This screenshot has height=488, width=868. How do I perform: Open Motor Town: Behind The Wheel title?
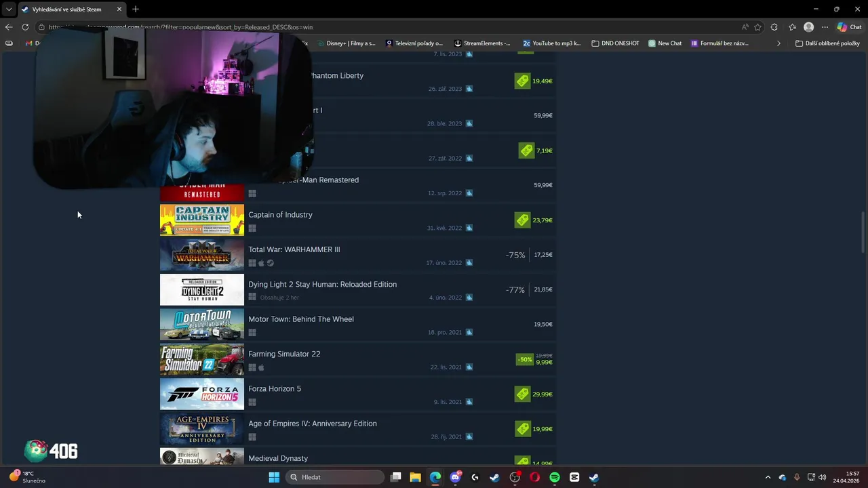(301, 319)
